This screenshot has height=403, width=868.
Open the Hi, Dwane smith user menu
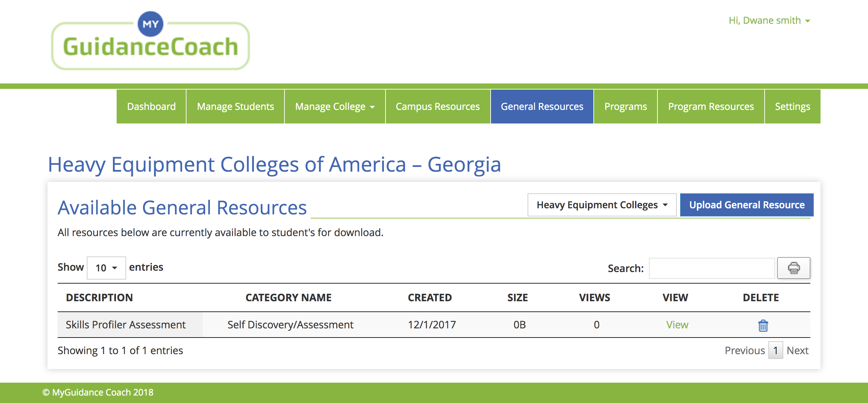point(769,20)
